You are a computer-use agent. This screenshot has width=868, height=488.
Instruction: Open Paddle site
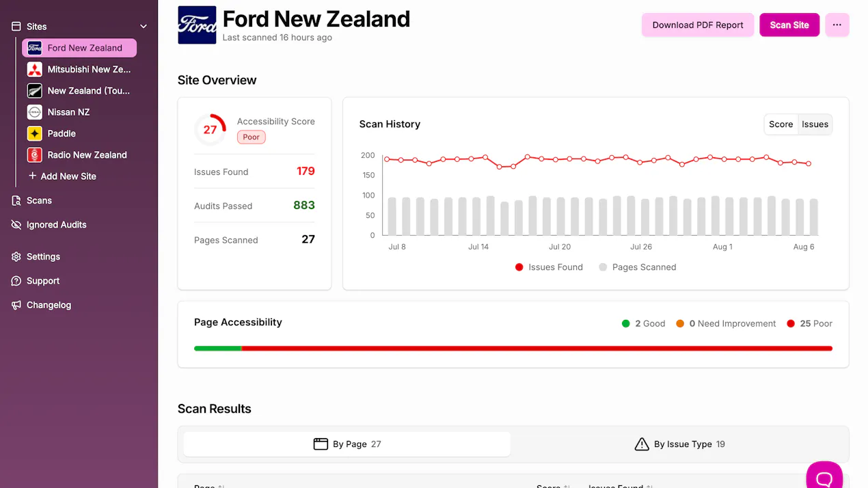(79, 133)
